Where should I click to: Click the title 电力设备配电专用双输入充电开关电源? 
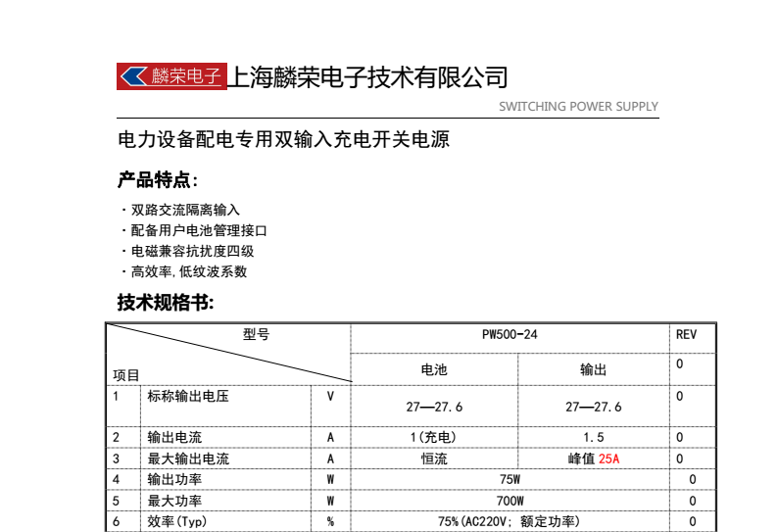coord(283,139)
